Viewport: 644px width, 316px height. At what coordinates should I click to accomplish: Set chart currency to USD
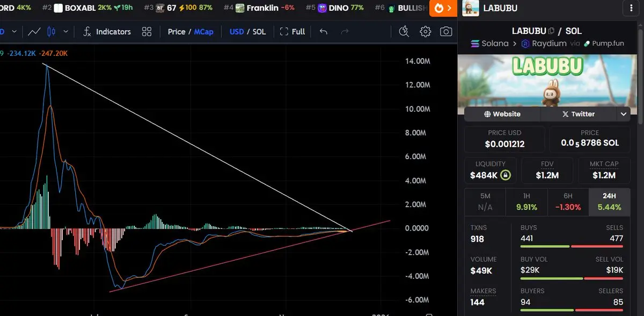(237, 32)
